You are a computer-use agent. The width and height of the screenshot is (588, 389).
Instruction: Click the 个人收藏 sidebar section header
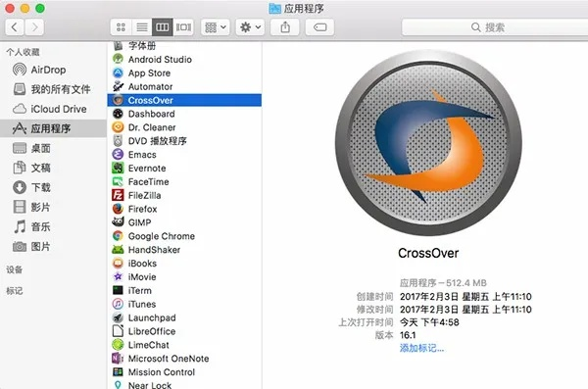click(23, 52)
